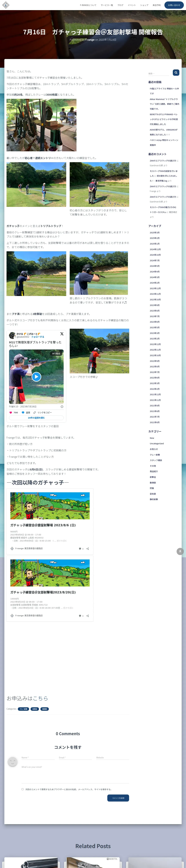Click the tweet reply bubble icon

[23, 412]
